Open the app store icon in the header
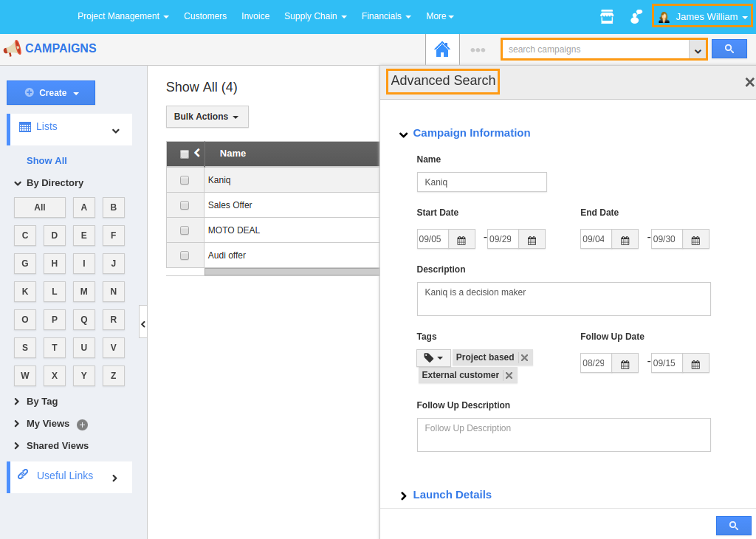The height and width of the screenshot is (539, 756). pos(607,16)
